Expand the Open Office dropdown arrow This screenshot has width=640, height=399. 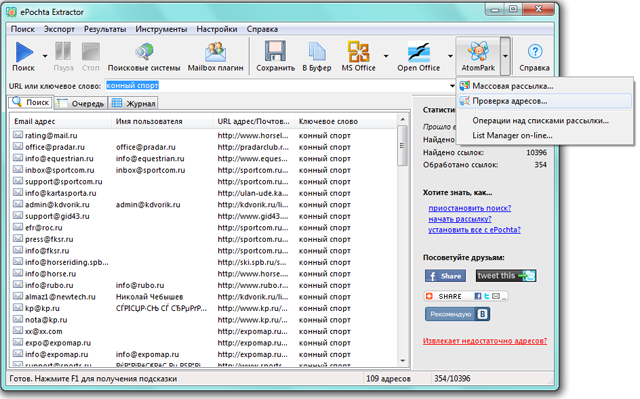(x=450, y=56)
